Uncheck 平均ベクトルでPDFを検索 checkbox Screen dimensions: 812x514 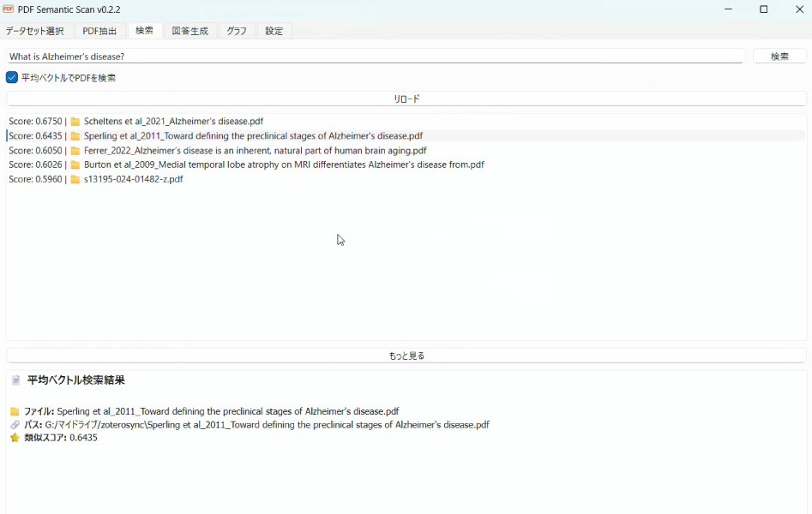click(12, 78)
